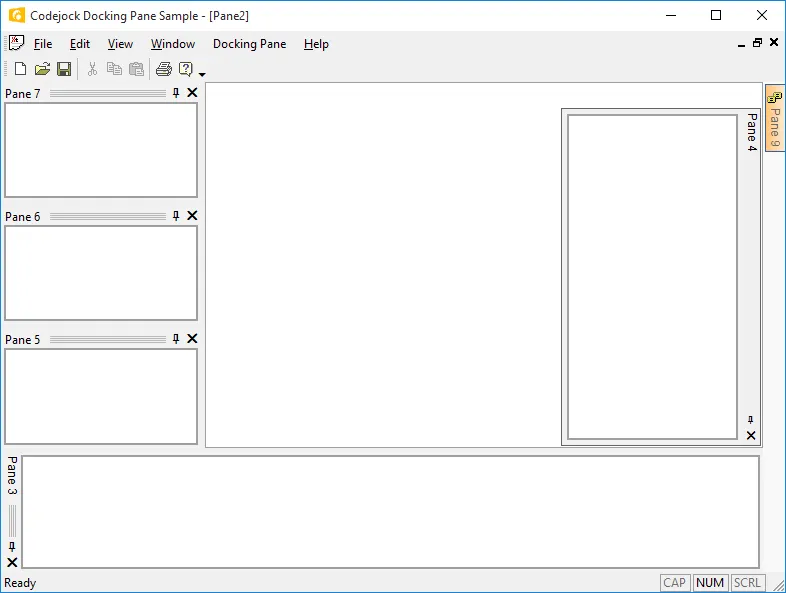The image size is (786, 593).
Task: Minimize the Pane2 child document window
Action: pyautogui.click(x=741, y=44)
